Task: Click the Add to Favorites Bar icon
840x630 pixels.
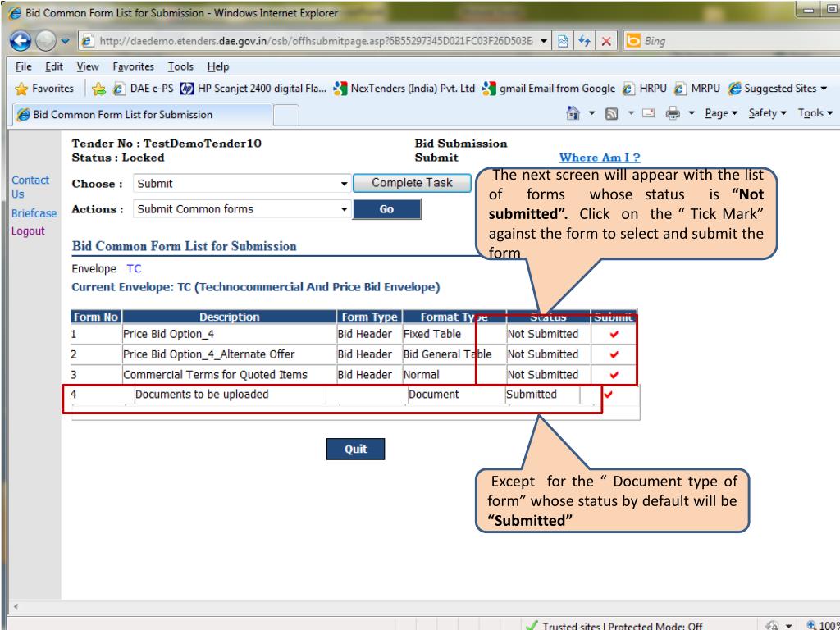Action: 98,89
